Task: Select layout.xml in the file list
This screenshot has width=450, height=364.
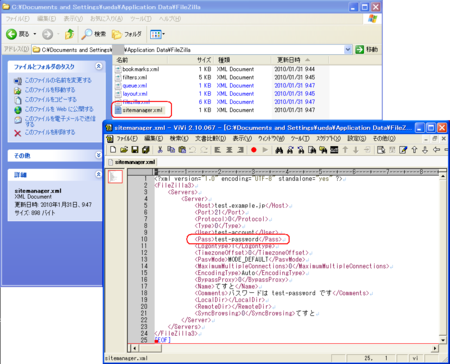Action: [135, 94]
